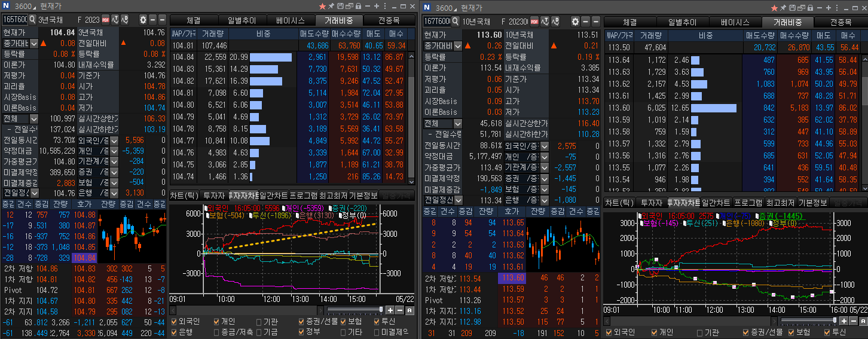Uncheck 외국인 checkbox in the left window
The height and width of the screenshot is (339, 868).
tap(173, 321)
